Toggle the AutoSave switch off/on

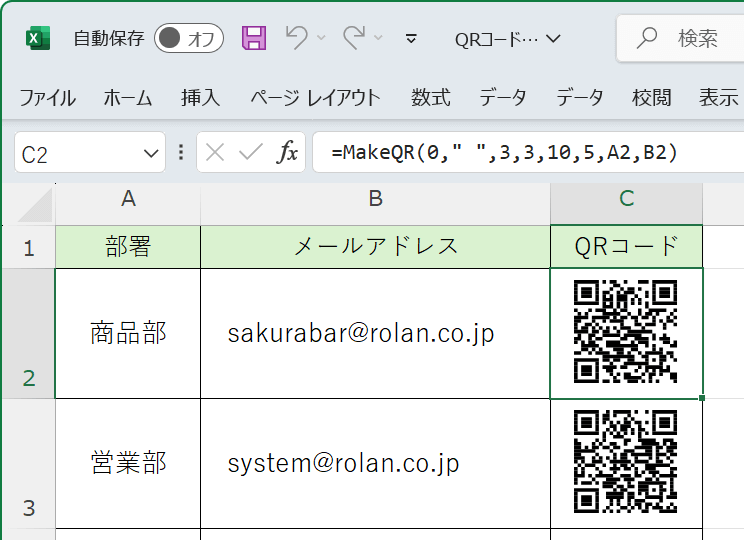point(189,38)
